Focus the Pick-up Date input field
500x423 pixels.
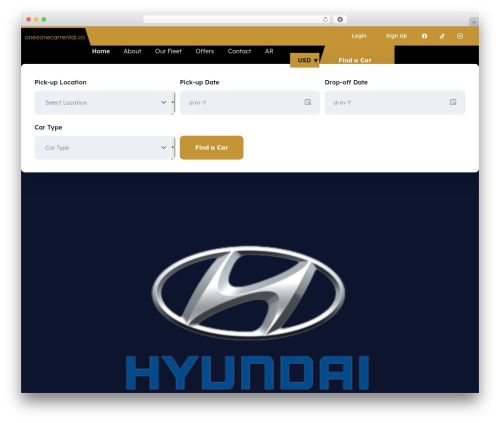click(250, 103)
